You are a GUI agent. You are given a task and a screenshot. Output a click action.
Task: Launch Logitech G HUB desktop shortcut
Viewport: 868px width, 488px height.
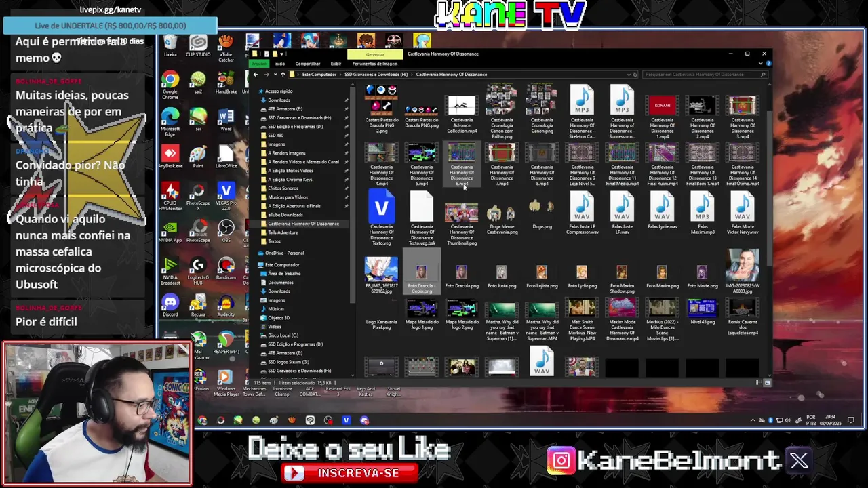[x=198, y=271]
